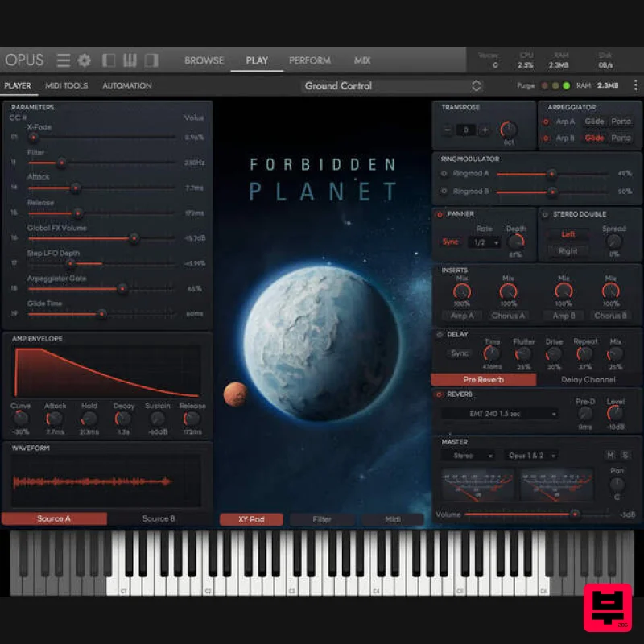644x644 pixels.
Task: Adjust the Panner Depth knob
Action: coord(516,242)
